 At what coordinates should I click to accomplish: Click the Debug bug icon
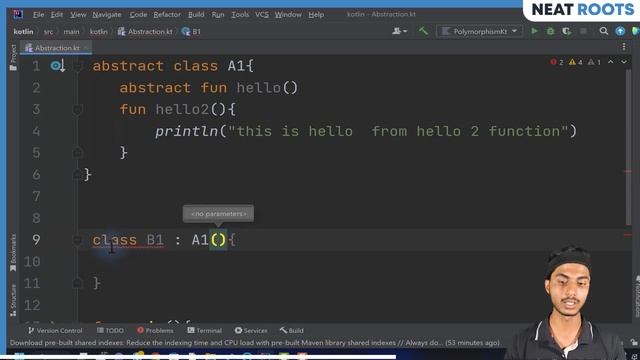(x=550, y=31)
